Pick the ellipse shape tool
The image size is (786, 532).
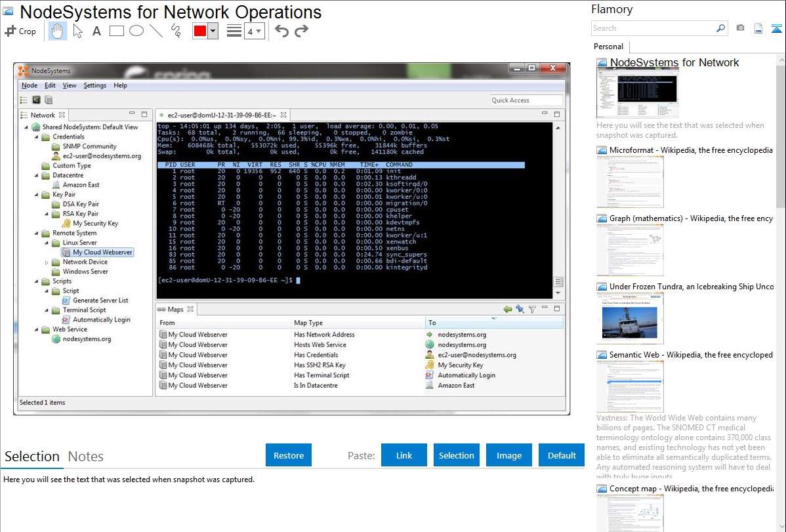(x=136, y=31)
